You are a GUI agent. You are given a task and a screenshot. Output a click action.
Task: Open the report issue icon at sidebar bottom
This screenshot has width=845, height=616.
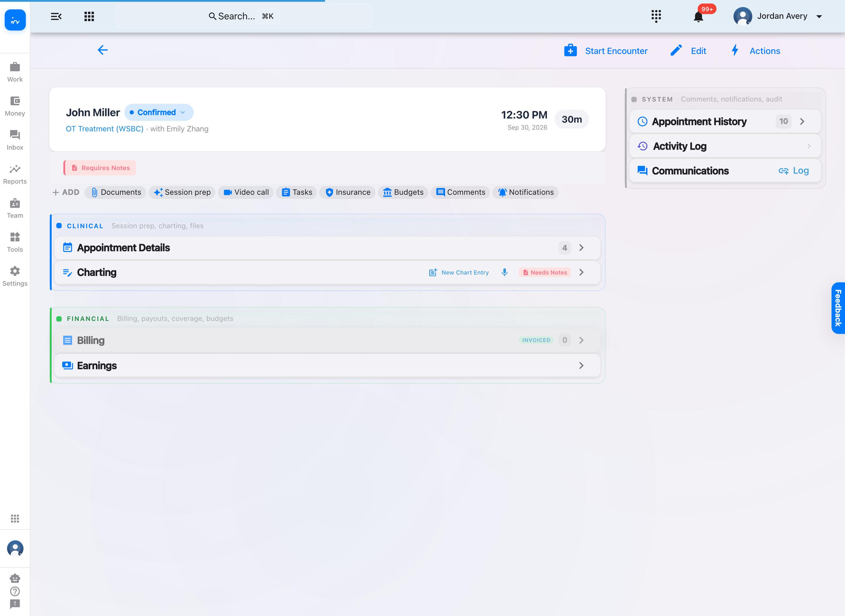point(15,604)
